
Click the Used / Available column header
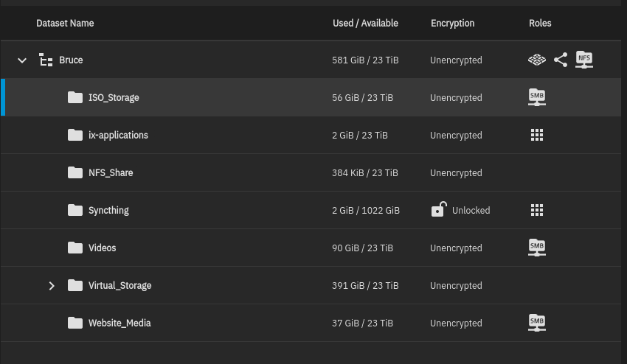tap(365, 23)
